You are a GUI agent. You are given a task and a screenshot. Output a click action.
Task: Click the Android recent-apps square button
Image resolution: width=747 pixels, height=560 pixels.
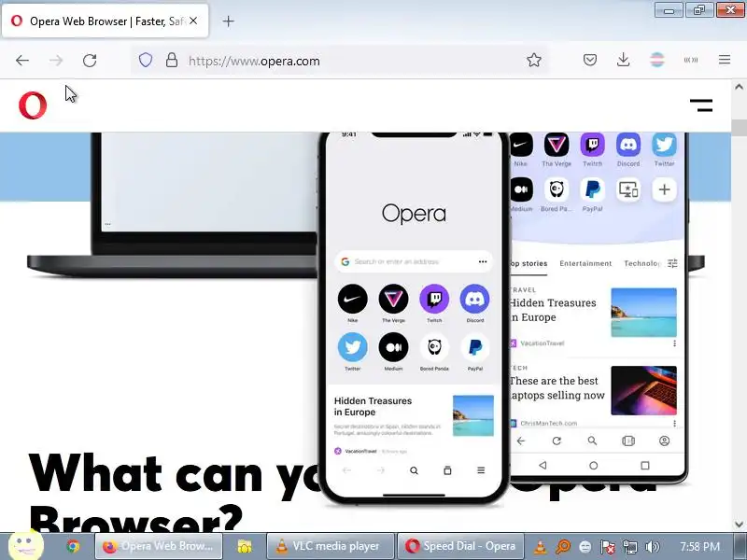click(x=645, y=465)
